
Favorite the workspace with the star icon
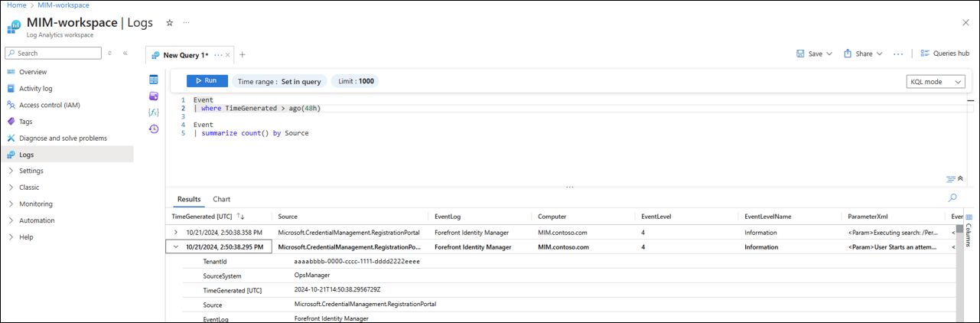tap(169, 23)
